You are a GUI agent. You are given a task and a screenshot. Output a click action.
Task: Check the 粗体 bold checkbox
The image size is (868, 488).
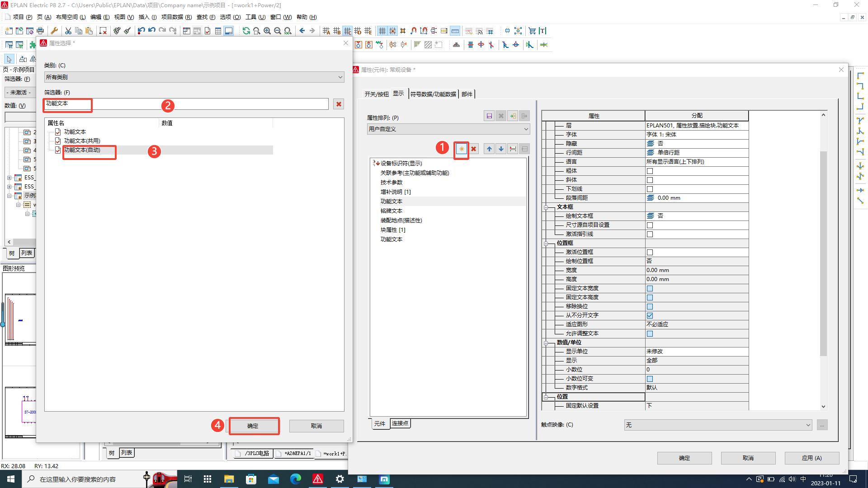click(x=650, y=171)
